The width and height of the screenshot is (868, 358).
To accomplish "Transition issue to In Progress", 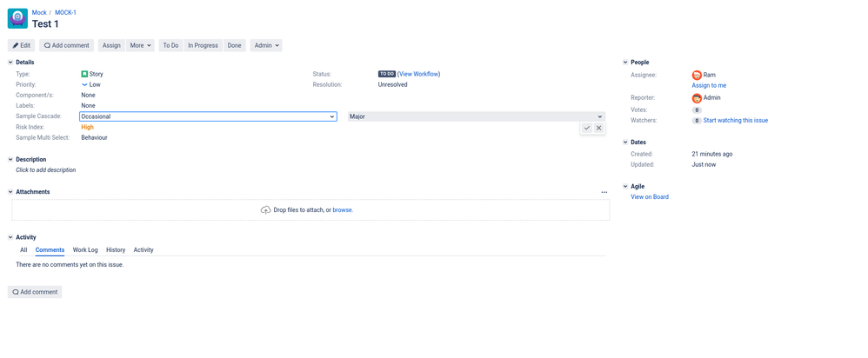I will pyautogui.click(x=204, y=45).
